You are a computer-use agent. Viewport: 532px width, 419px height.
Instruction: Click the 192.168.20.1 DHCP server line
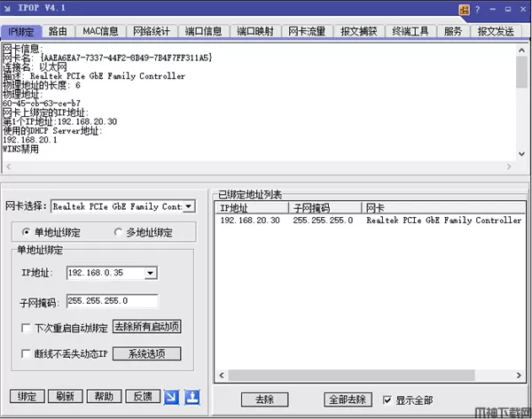click(x=30, y=140)
